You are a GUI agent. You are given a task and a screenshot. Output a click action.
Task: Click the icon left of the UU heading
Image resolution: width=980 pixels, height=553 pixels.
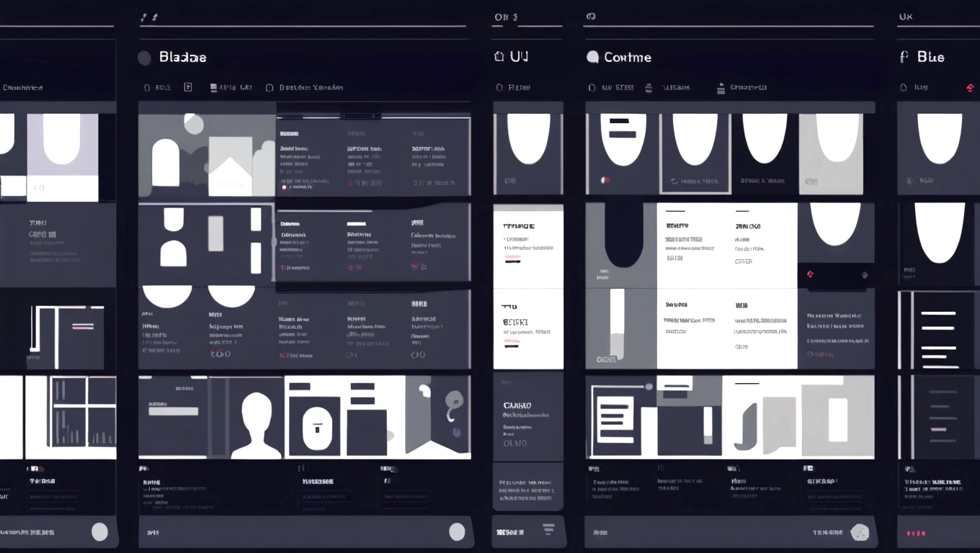(499, 57)
